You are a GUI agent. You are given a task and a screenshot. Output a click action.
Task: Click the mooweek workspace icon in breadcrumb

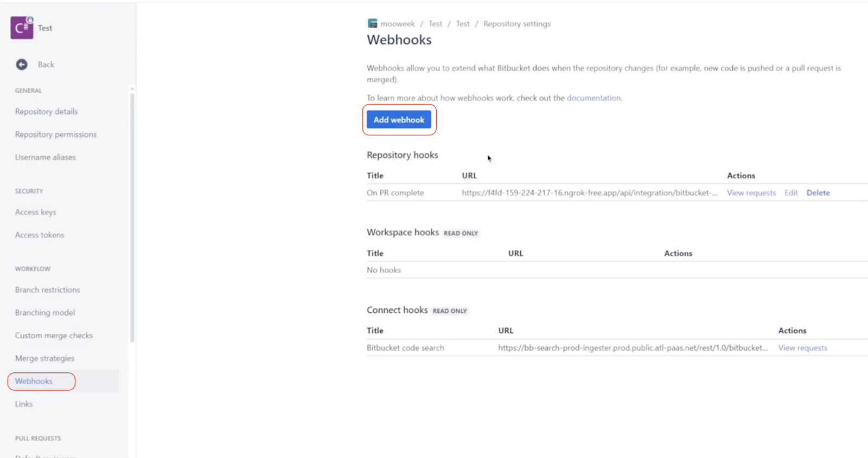[x=372, y=23]
